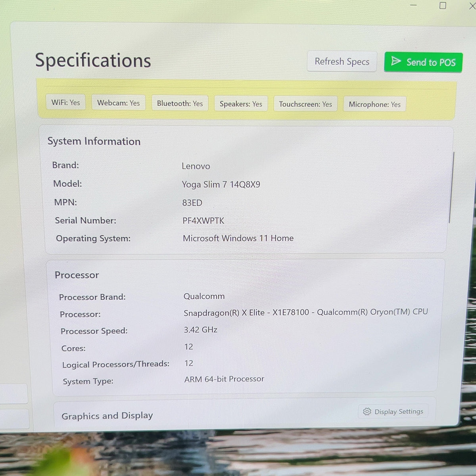Click the Refresh Specs button
Screen dimensions: 476x476
pyautogui.click(x=342, y=61)
